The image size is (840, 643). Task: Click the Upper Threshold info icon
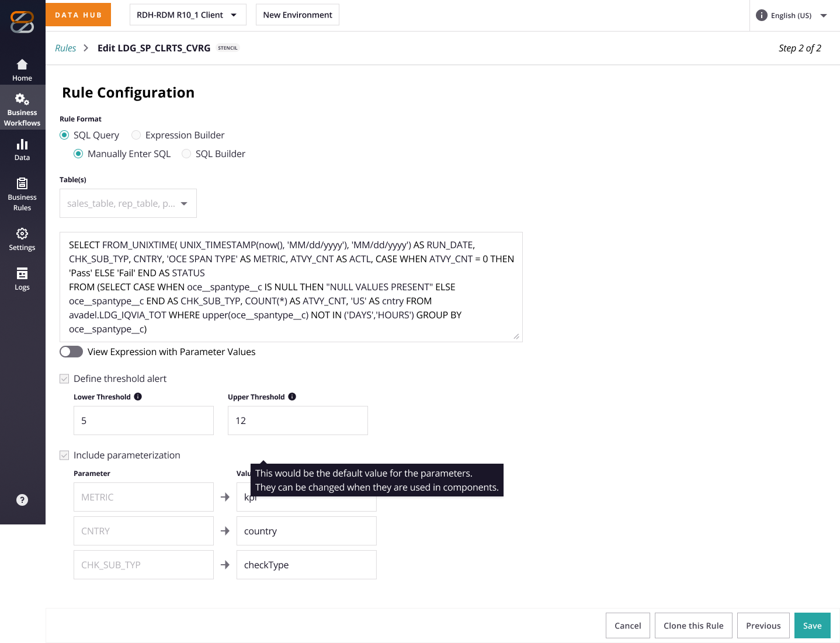pos(292,397)
